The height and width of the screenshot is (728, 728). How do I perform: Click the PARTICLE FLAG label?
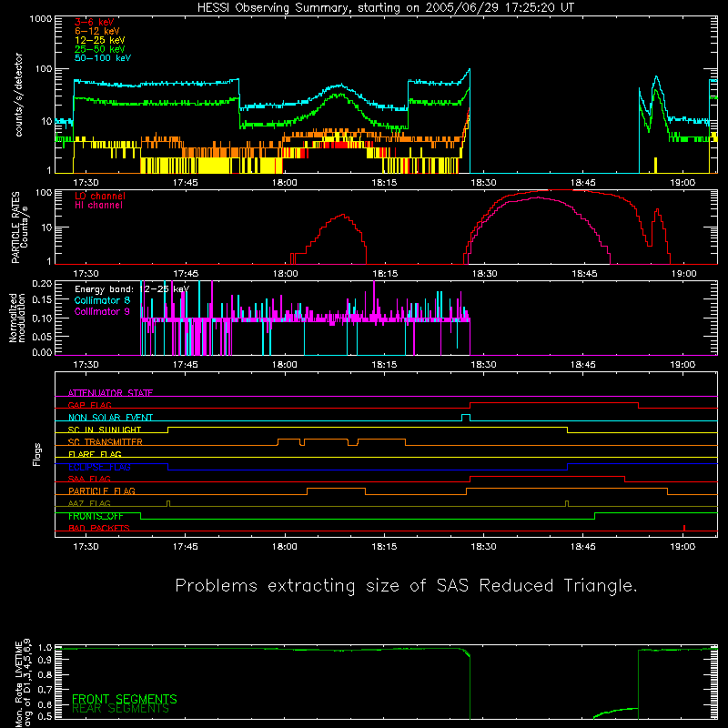click(x=102, y=490)
